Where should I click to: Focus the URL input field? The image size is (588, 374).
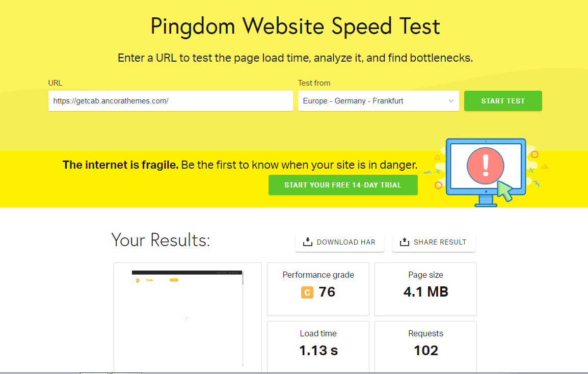click(x=171, y=101)
